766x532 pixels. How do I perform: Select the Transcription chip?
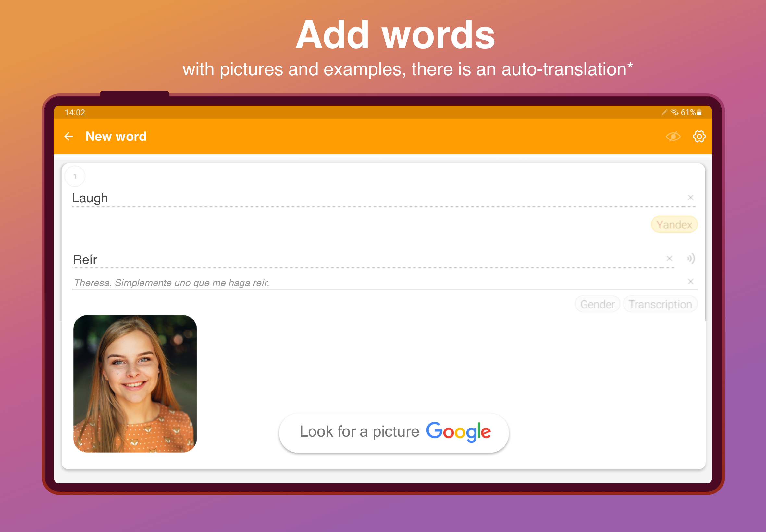coord(660,304)
